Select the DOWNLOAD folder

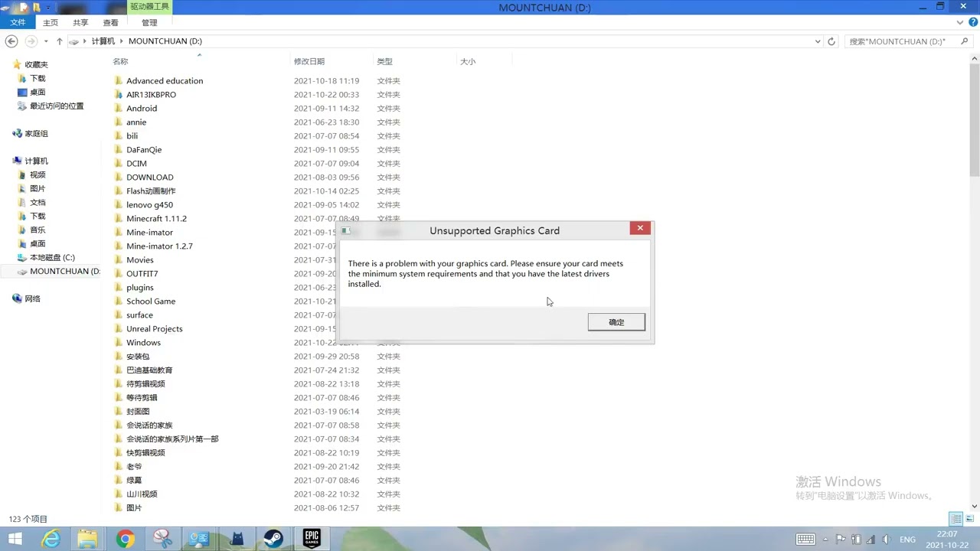click(150, 178)
